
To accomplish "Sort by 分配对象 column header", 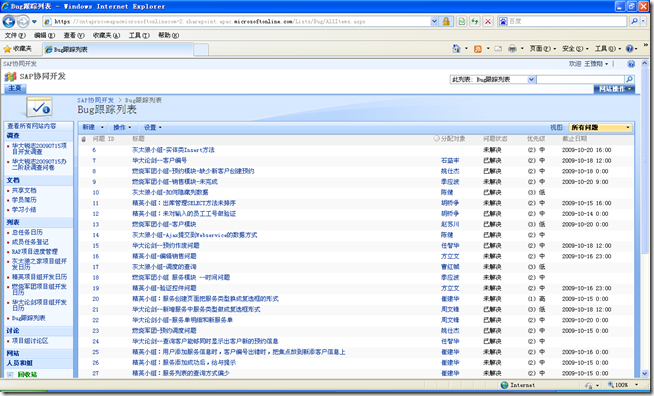I will coord(453,139).
